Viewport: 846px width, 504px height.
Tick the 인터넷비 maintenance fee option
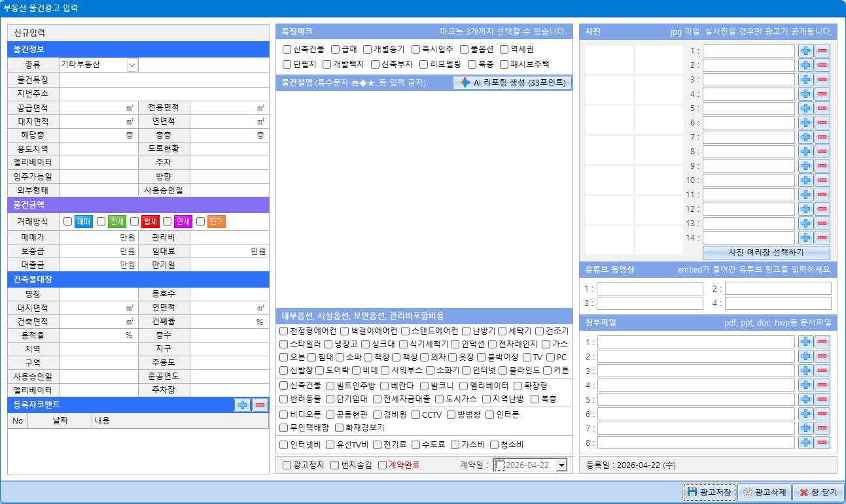pos(283,445)
